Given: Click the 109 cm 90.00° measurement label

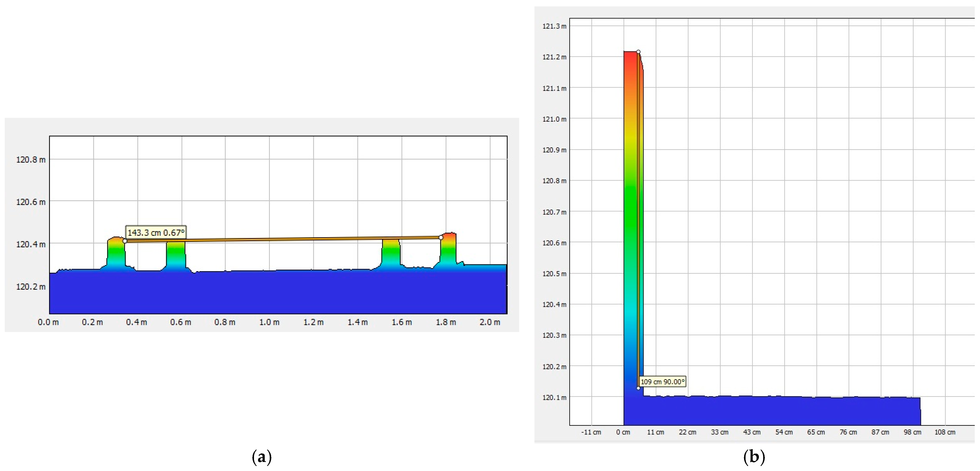Looking at the screenshot, I should pos(662,382).
